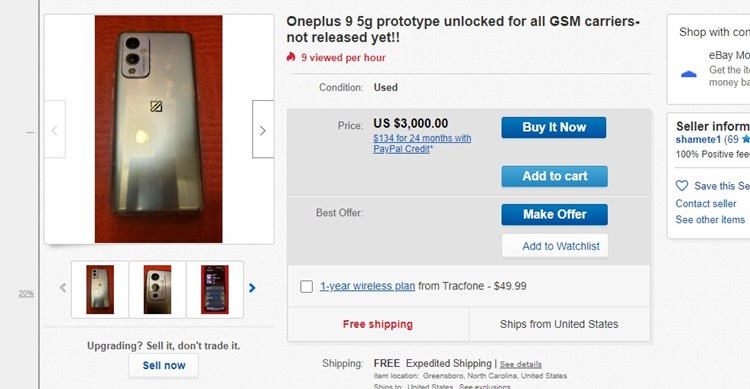Show next image with right arrow
This screenshot has height=389, width=750.
click(x=263, y=129)
